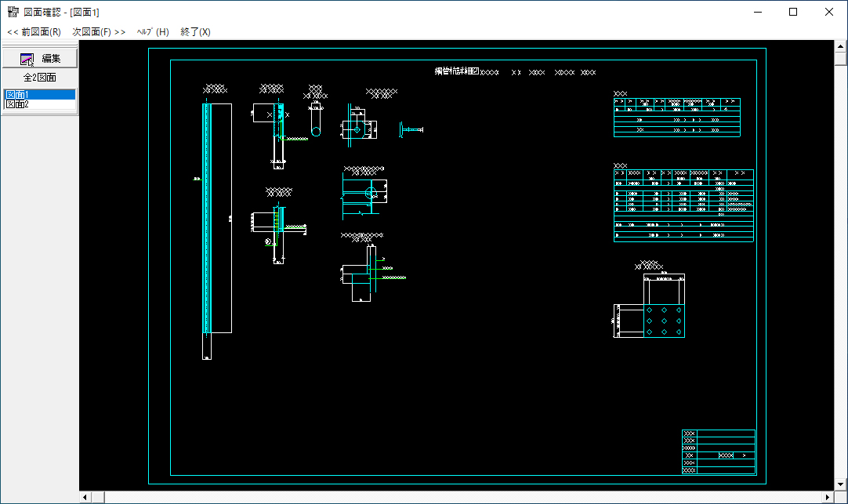The height and width of the screenshot is (504, 848).
Task: Go to next drawing via 次図面(F)
Action: [99, 32]
